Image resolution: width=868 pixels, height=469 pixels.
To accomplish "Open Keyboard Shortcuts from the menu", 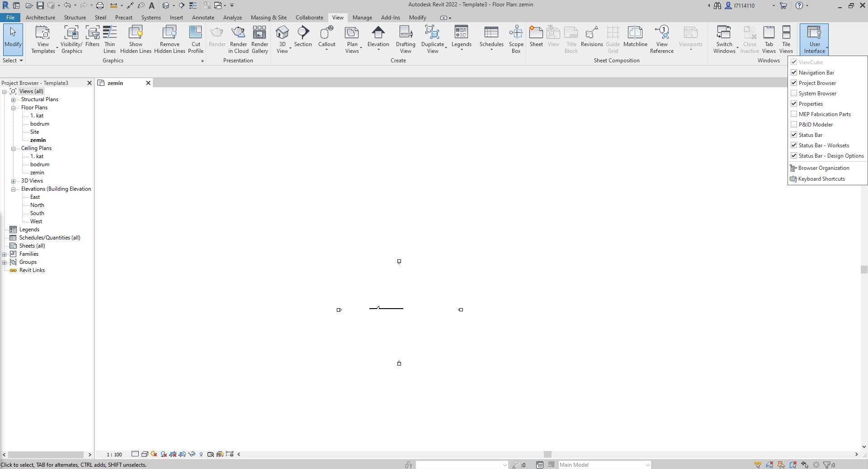I will pyautogui.click(x=821, y=179).
